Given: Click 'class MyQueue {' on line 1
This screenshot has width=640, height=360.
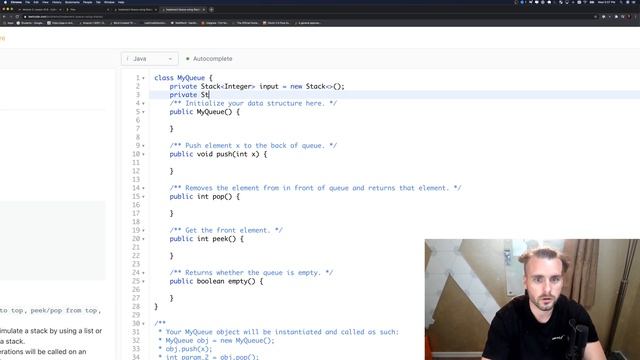Looking at the screenshot, I should point(183,78).
